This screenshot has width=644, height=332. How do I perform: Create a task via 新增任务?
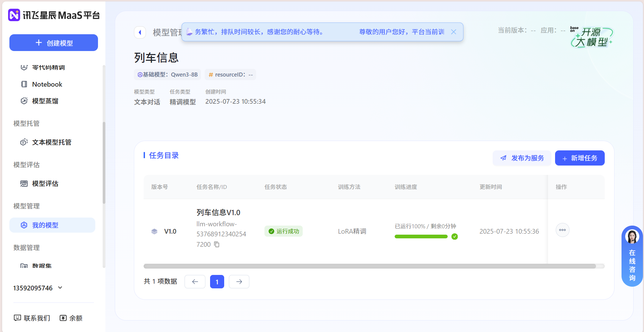579,158
